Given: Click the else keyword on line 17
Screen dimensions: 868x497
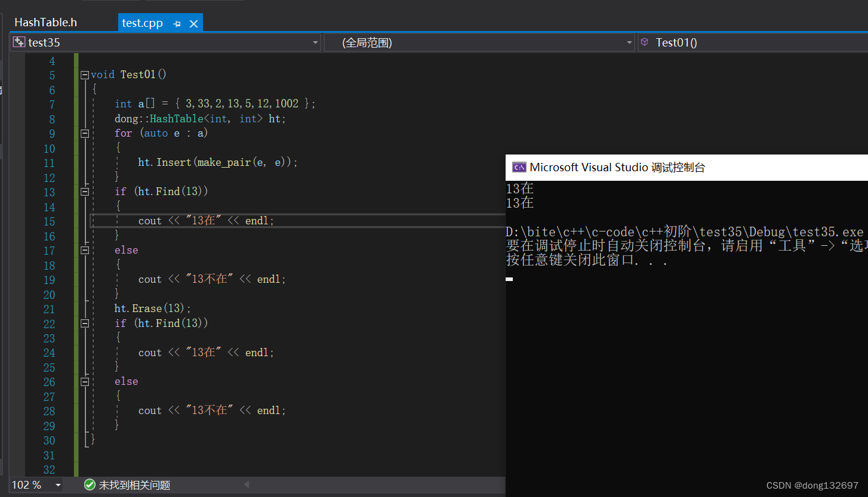Looking at the screenshot, I should coord(126,250).
